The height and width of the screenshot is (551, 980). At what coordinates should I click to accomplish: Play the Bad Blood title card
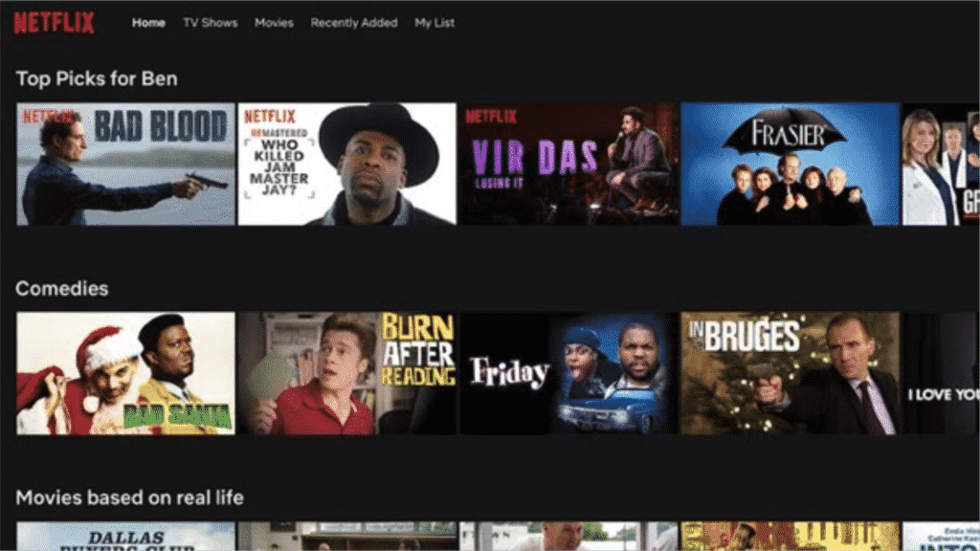tap(125, 165)
